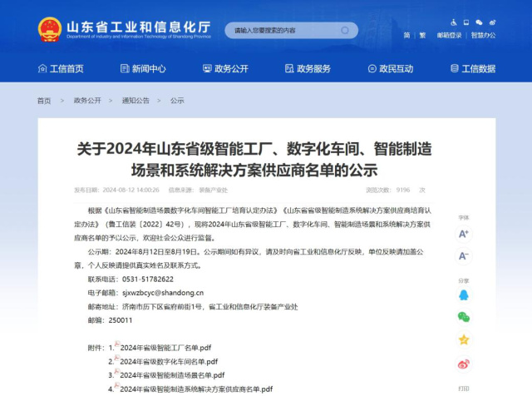532x396 pixels.
Task: Open 邮箱登录 link
Action: 449,35
